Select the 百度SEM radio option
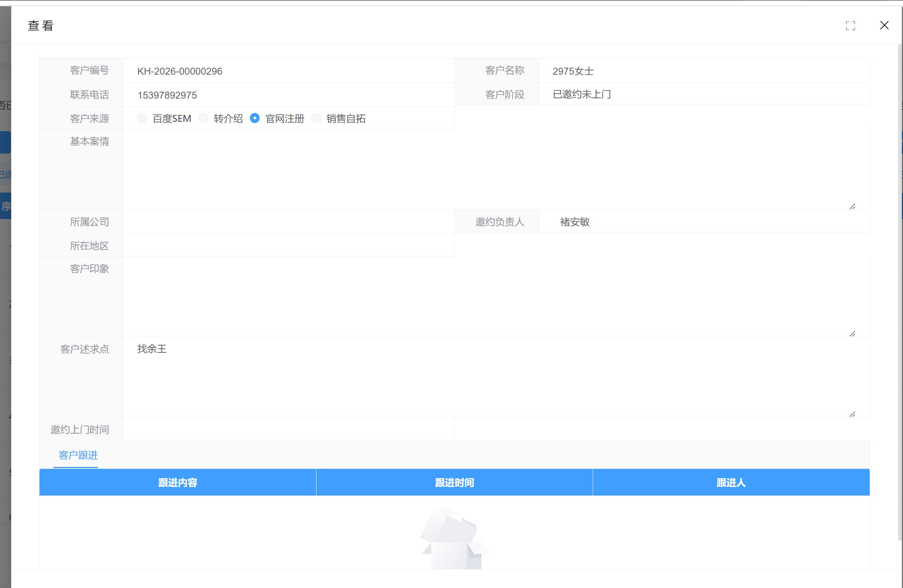The height and width of the screenshot is (588, 903). [142, 118]
